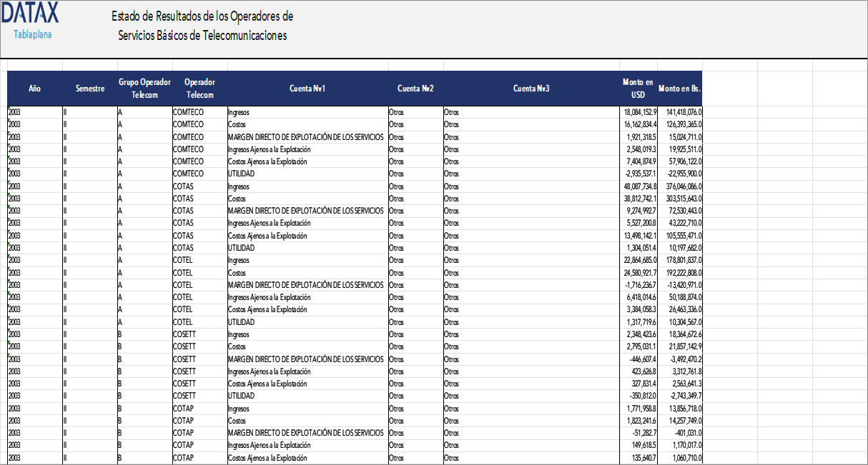Click the Tablaplana label under the logo
The width and height of the screenshot is (868, 465).
33,34
